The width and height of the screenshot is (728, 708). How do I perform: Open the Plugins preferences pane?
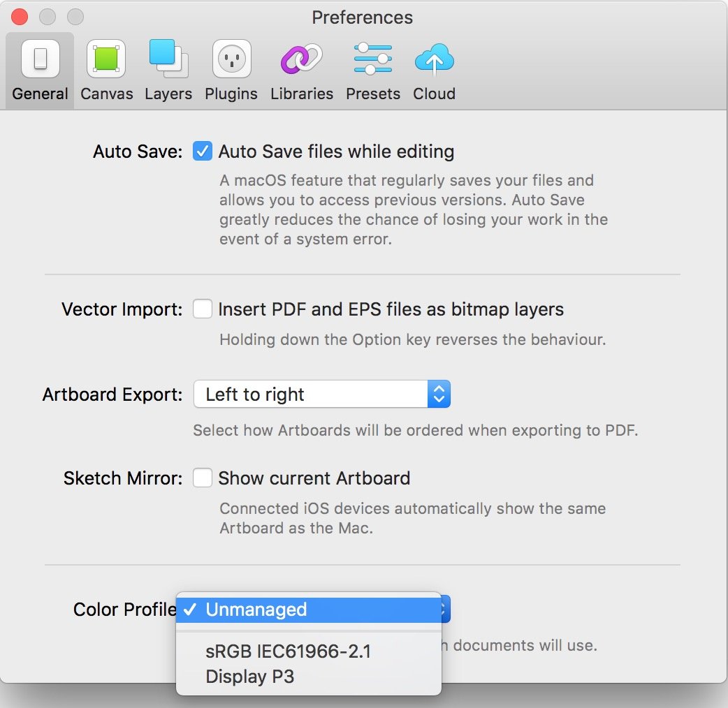point(231,71)
